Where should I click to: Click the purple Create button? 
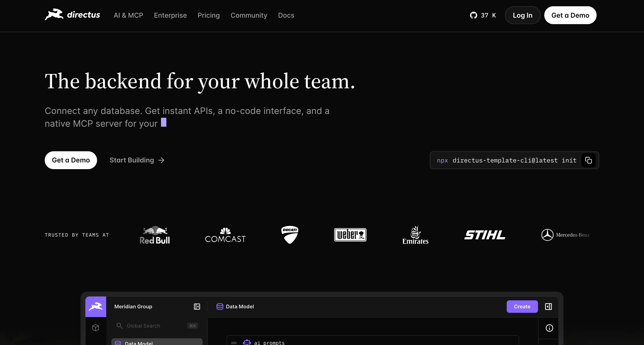point(522,307)
